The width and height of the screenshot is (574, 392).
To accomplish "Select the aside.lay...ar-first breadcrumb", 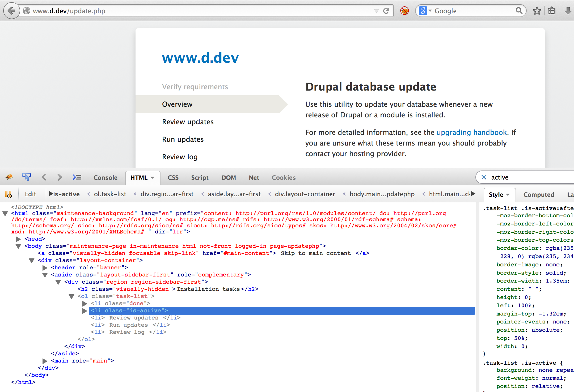I will click(x=234, y=194).
